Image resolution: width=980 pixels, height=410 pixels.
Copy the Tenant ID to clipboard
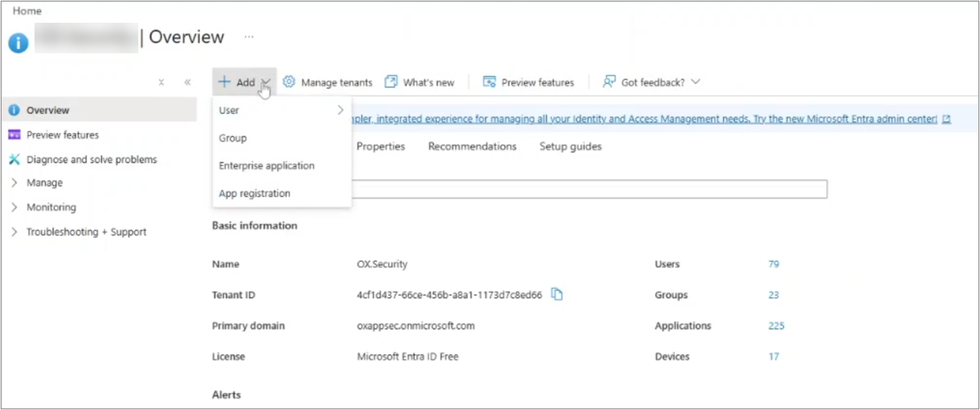(x=557, y=294)
